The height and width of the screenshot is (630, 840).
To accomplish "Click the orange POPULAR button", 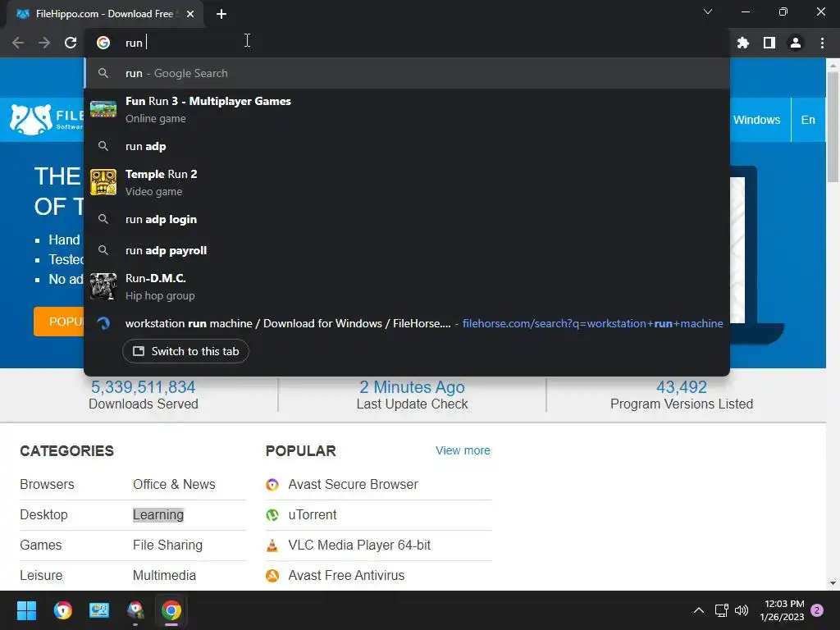I will 59,322.
